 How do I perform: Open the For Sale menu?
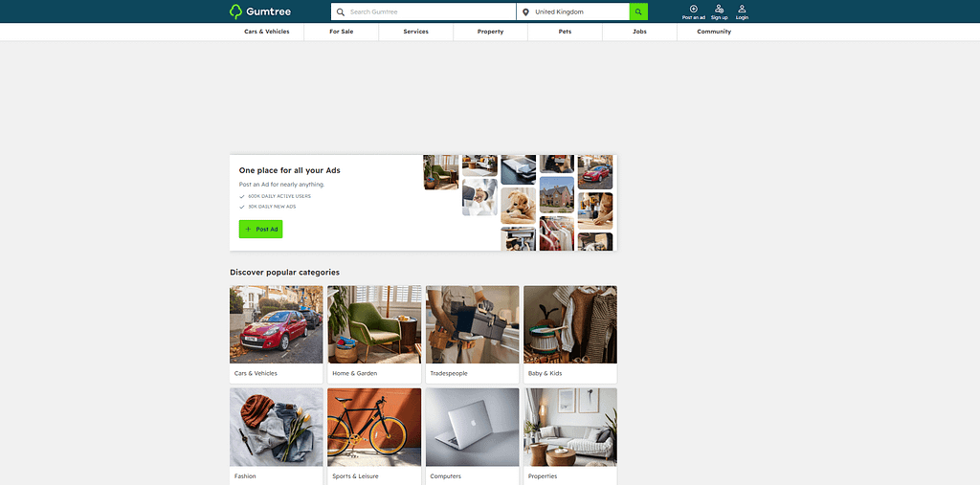(342, 32)
